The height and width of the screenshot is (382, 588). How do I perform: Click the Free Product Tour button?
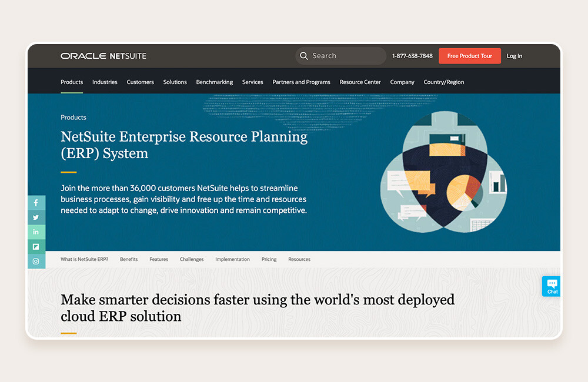(x=469, y=56)
